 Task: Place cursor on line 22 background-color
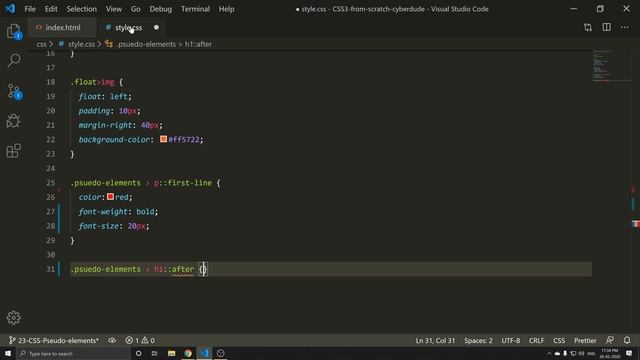[x=114, y=140]
